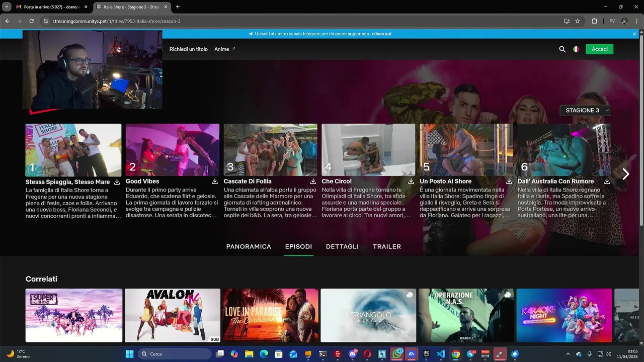Close the Italia Shore tab

pyautogui.click(x=166, y=7)
